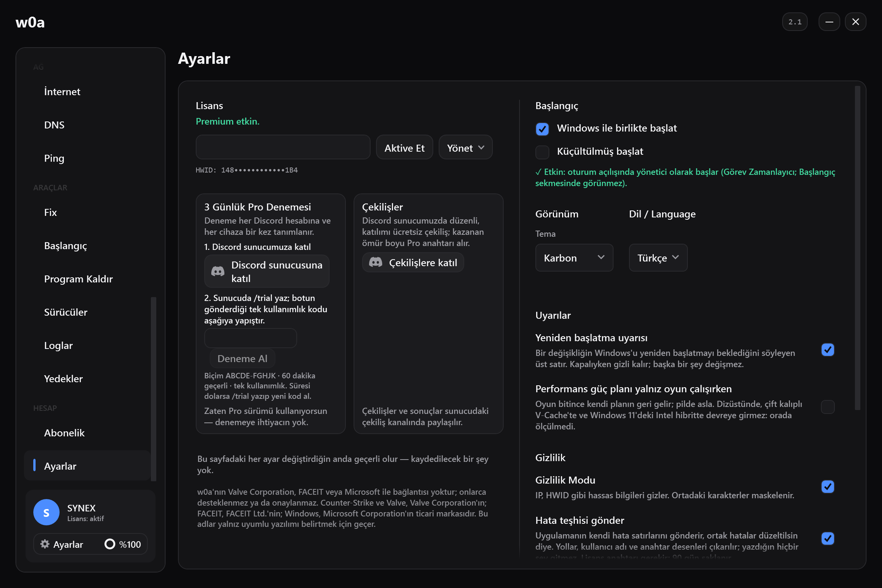Click the SYNEX avatar with the letter S
Viewport: 882px width, 588px height.
(x=46, y=512)
